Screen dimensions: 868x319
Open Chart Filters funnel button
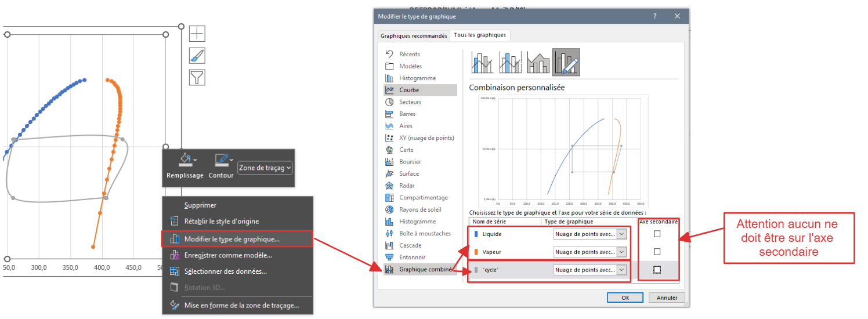coord(197,77)
